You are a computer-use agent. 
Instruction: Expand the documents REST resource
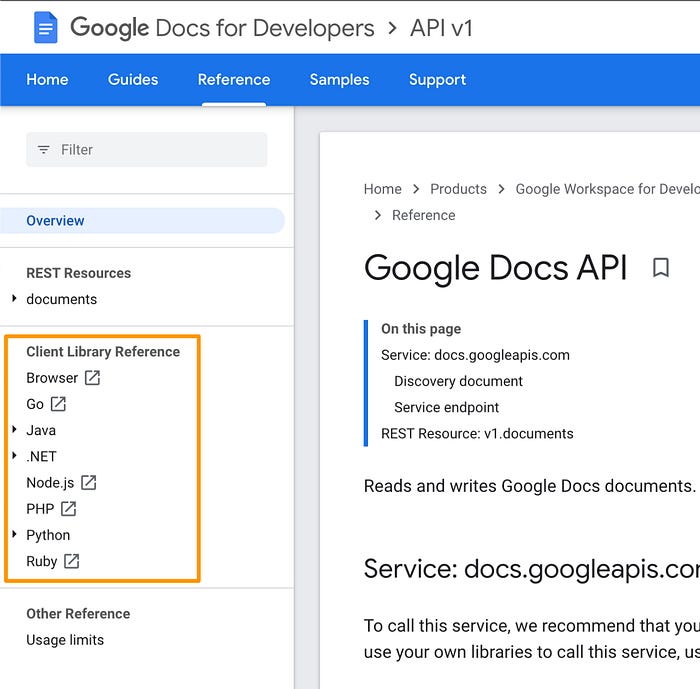14,299
